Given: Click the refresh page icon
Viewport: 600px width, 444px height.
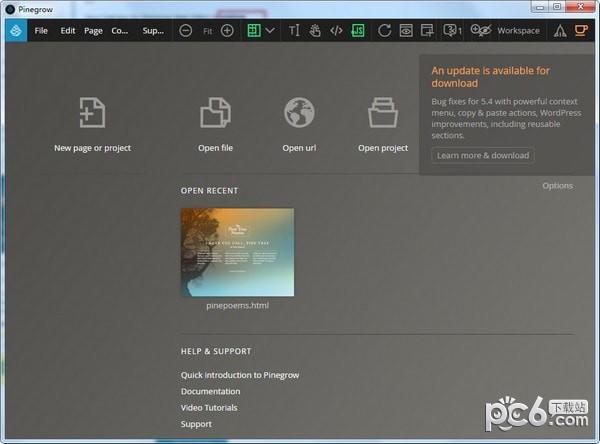Looking at the screenshot, I should 384,30.
